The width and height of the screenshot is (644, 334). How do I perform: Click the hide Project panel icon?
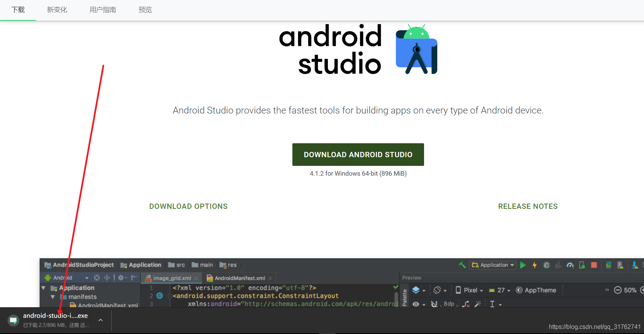pyautogui.click(x=134, y=278)
